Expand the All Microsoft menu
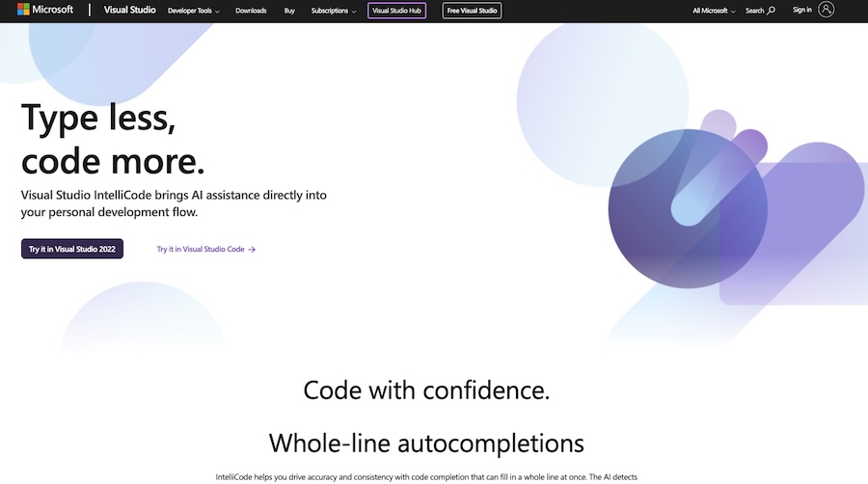The height and width of the screenshot is (484, 868). click(714, 11)
